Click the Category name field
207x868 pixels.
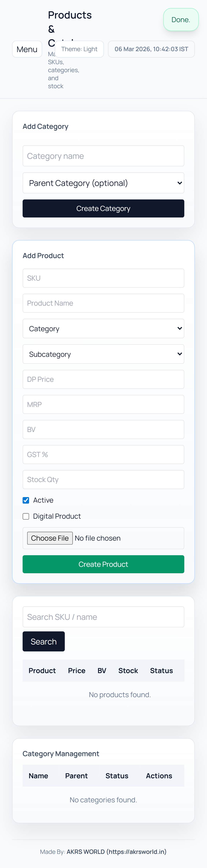(103, 156)
